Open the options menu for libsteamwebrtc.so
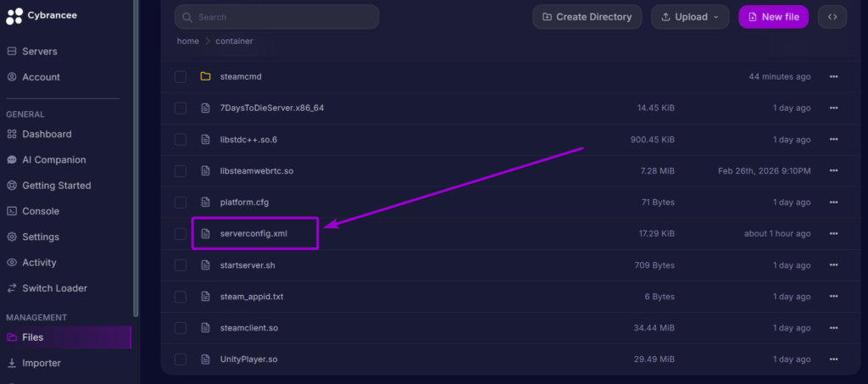 (x=834, y=171)
